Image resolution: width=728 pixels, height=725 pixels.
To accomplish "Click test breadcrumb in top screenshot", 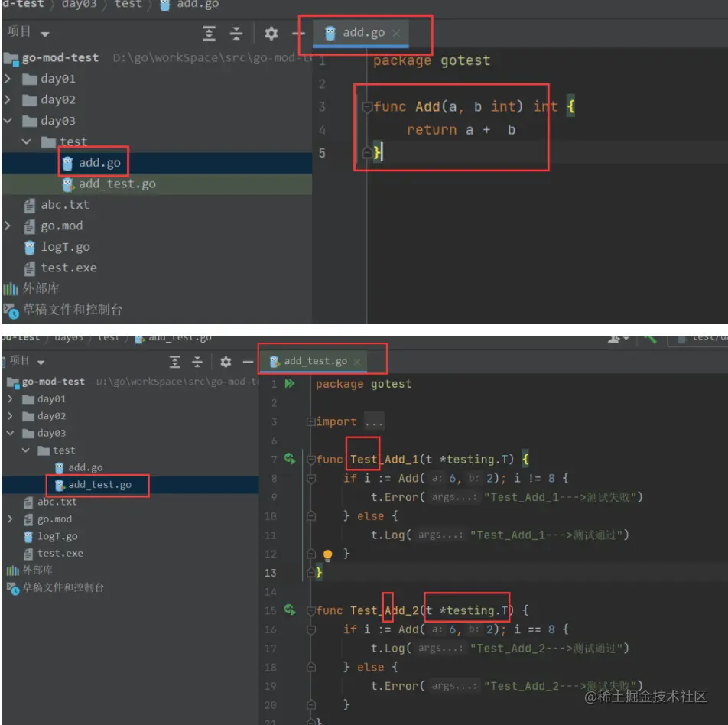I will tap(128, 4).
